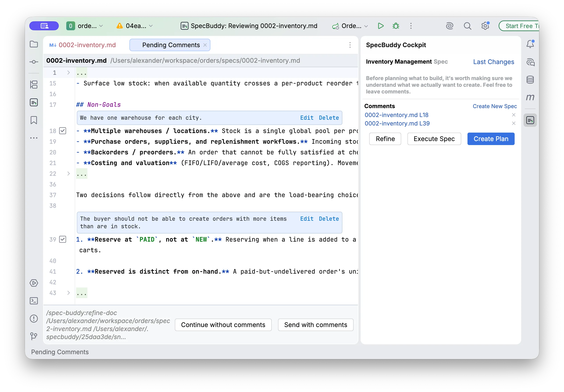564x392 pixels.
Task: Click the Create Plan button
Action: 491,139
